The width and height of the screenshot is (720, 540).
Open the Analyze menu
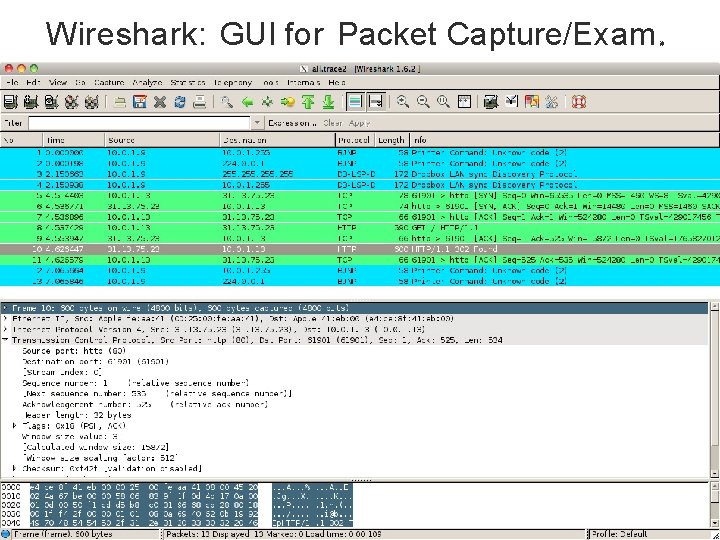pyautogui.click(x=147, y=83)
